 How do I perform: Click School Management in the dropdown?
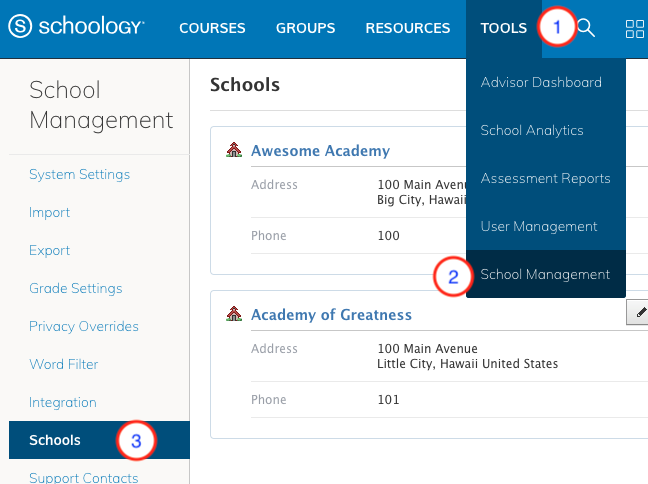click(545, 274)
